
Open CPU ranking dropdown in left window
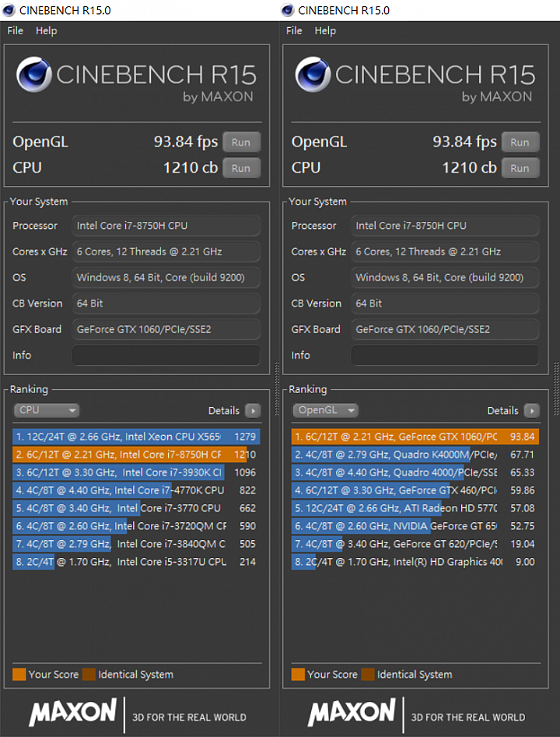tap(46, 410)
